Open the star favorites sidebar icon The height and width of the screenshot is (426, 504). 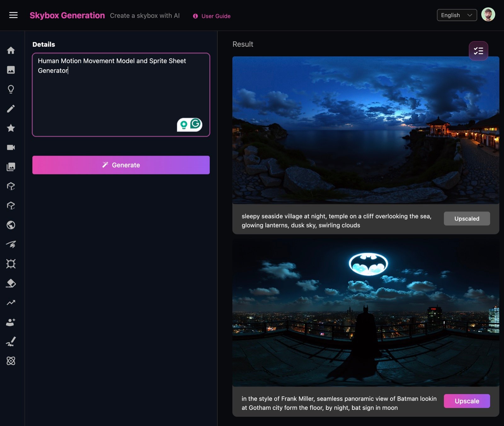click(x=11, y=128)
